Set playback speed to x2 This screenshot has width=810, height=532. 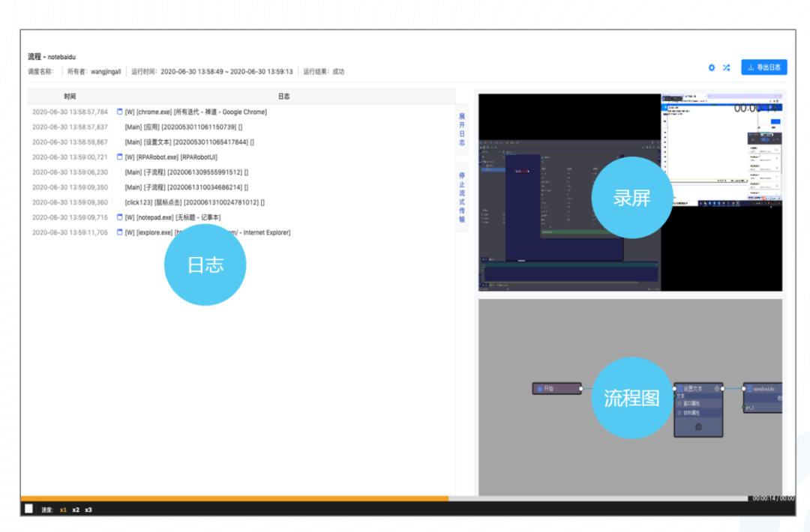76,510
